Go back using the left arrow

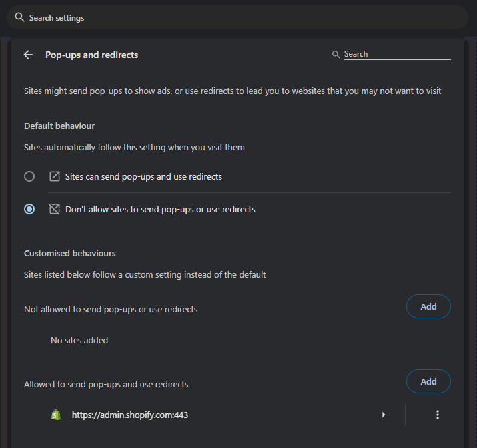tap(28, 55)
